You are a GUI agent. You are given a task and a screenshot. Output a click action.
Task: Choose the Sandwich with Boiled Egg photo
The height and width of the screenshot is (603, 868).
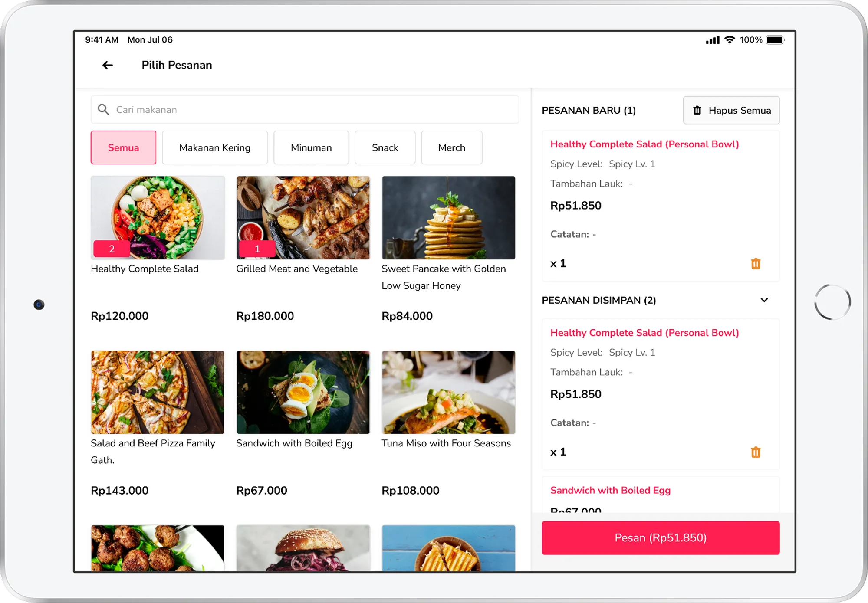[303, 392]
